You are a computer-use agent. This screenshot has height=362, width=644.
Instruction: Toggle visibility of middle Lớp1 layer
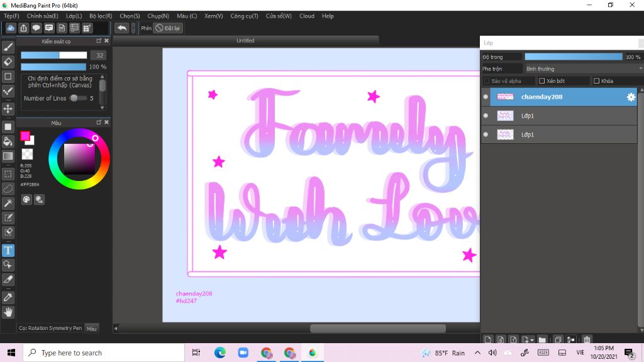click(486, 116)
